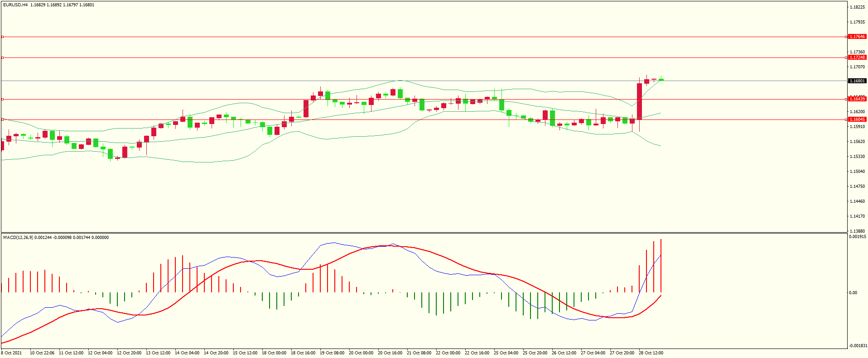Select the red 1.16045 line price tag

pyautogui.click(x=857, y=120)
